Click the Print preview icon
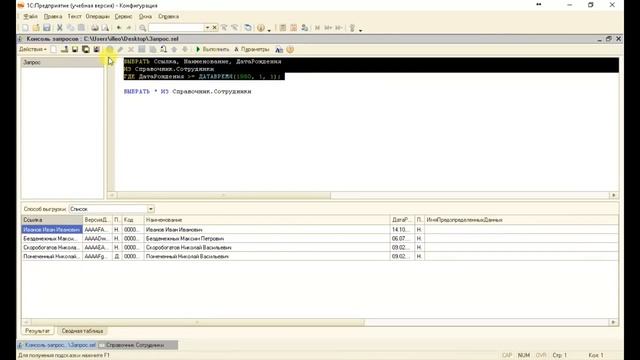 tap(105, 28)
